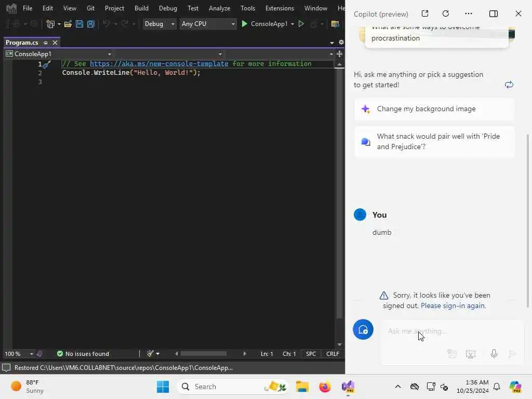Viewport: 532px width, 399px height.
Task: Click the Undo arrow icon
Action: click(x=107, y=24)
